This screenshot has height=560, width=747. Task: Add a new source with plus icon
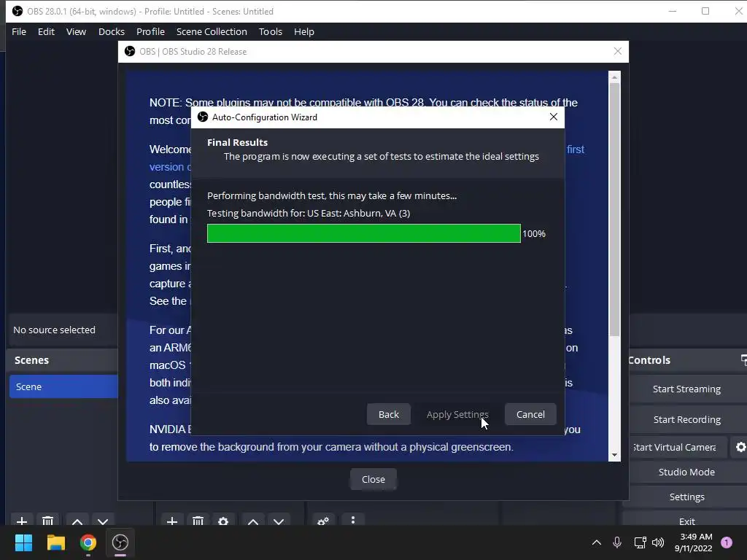click(172, 521)
